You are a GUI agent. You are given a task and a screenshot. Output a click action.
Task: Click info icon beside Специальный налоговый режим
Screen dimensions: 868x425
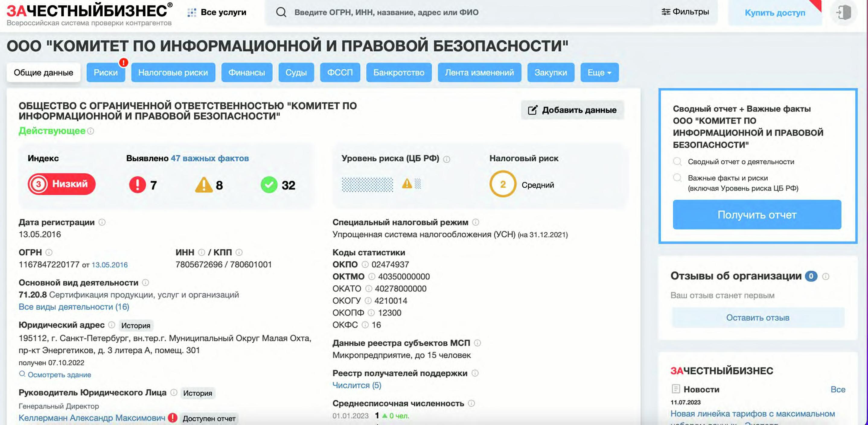click(475, 222)
